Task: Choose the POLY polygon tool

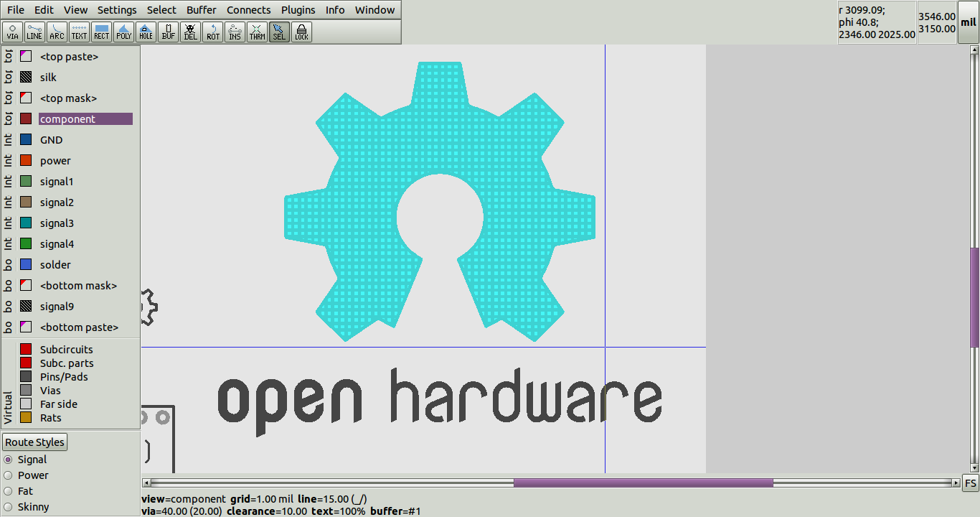Action: click(x=123, y=32)
